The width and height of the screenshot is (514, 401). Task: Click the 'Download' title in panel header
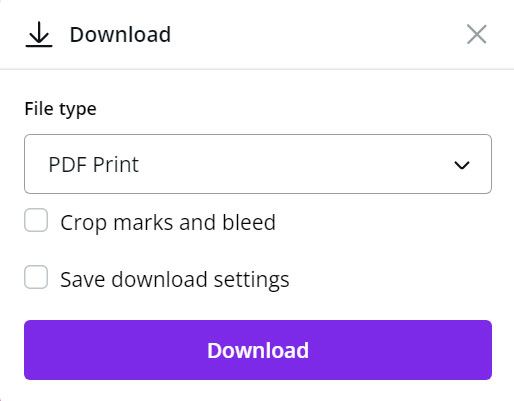[x=120, y=34]
